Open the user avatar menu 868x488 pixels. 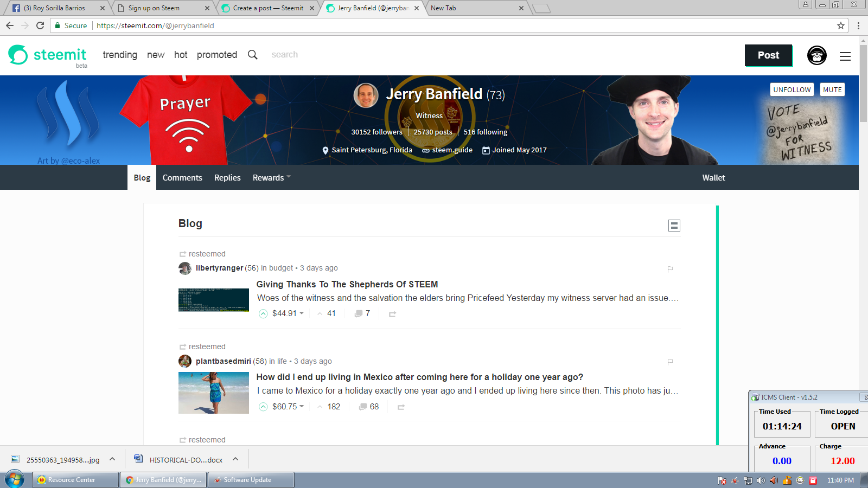816,55
